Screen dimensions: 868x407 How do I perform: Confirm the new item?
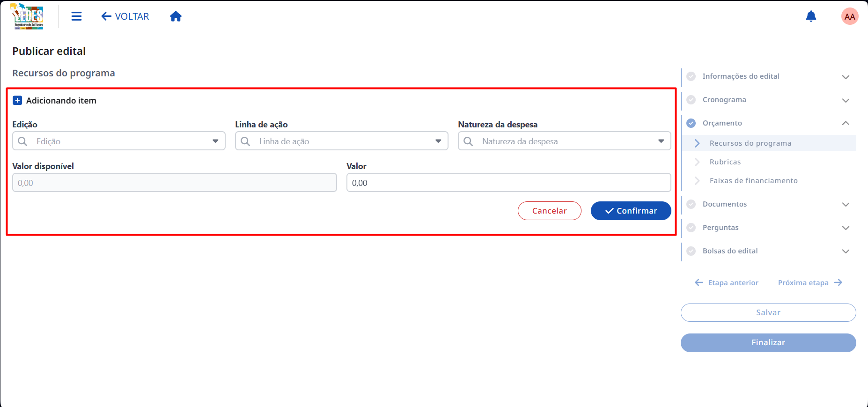(x=631, y=211)
